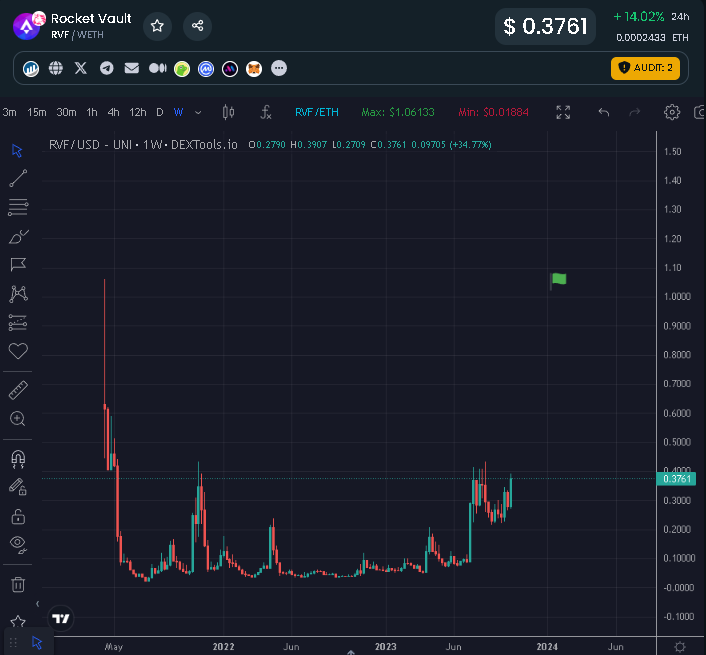Undo the last chart action
Viewport: 706px width, 655px height.
point(604,112)
